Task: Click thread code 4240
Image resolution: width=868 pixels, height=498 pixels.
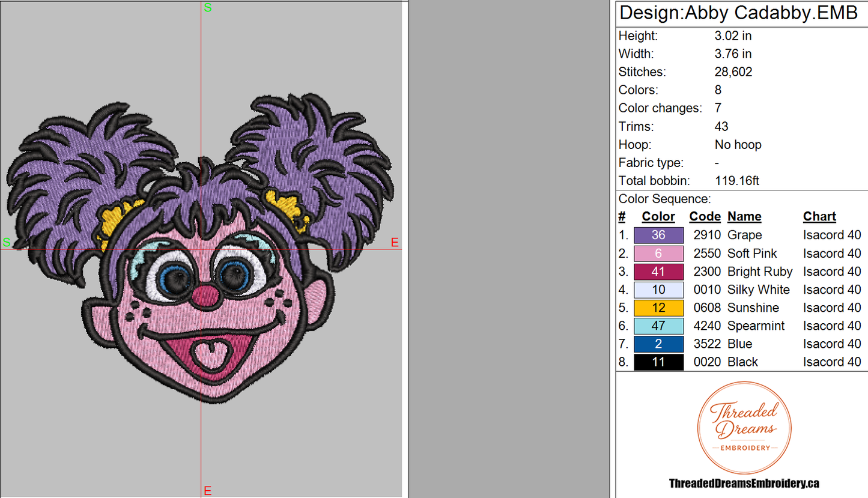Action: coord(706,326)
